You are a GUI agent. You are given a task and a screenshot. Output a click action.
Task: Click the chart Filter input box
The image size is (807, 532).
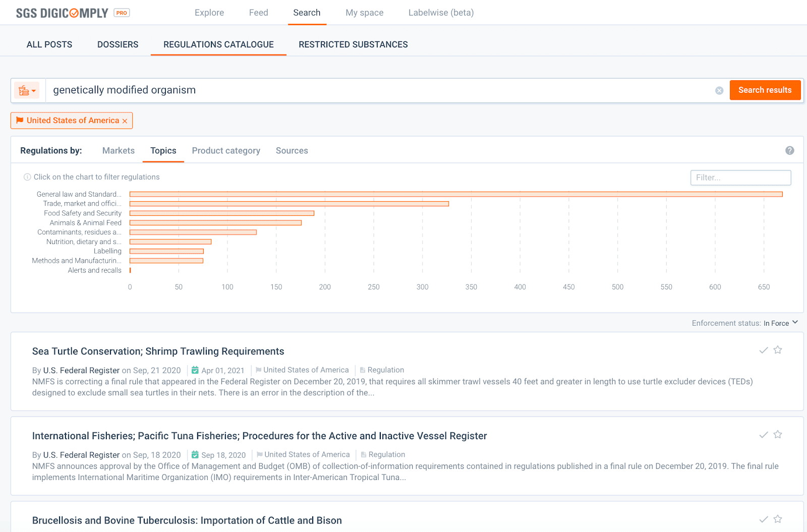click(x=740, y=178)
